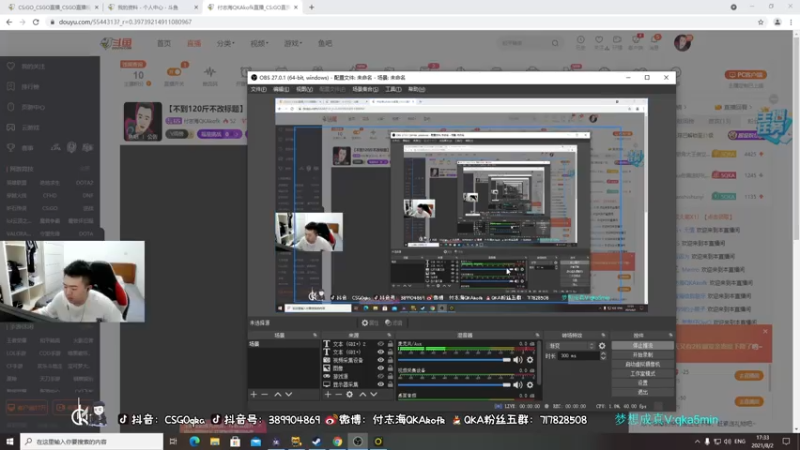Viewport: 800px width, 450px height.
Task: Reload the Douyu page in the browser
Action: click(36, 22)
